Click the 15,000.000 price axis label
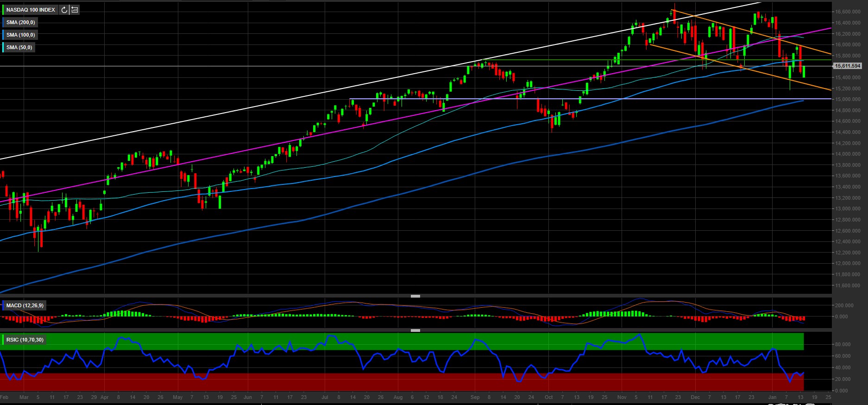Screen dimensions: 868x405 coord(848,99)
